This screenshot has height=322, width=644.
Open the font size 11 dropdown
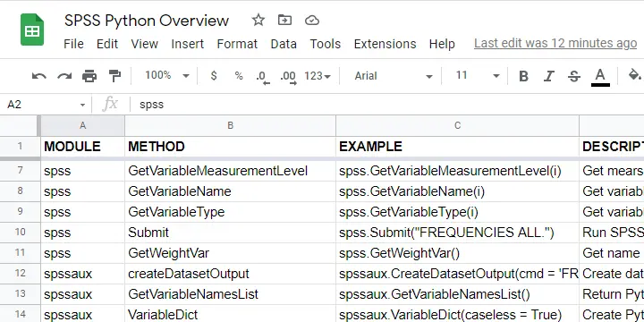tap(477, 75)
